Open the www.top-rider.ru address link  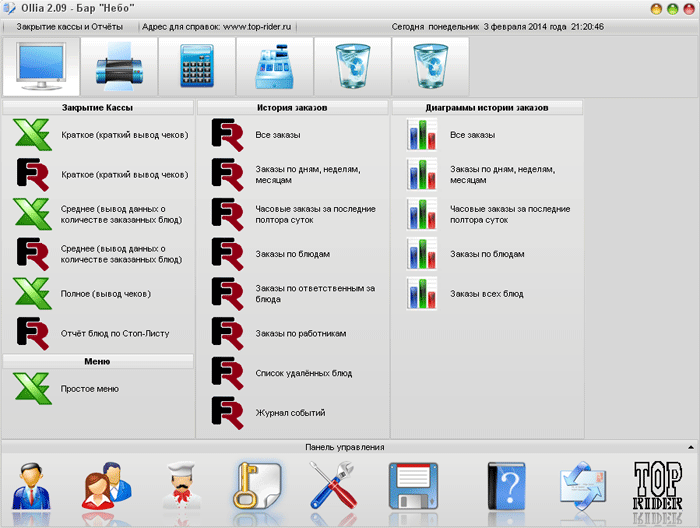pyautogui.click(x=257, y=27)
